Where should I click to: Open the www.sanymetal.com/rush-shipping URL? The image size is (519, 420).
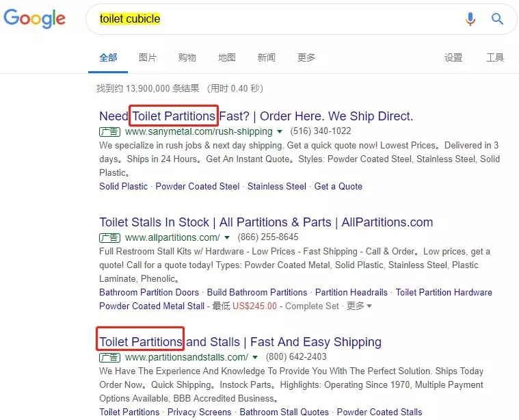click(198, 132)
